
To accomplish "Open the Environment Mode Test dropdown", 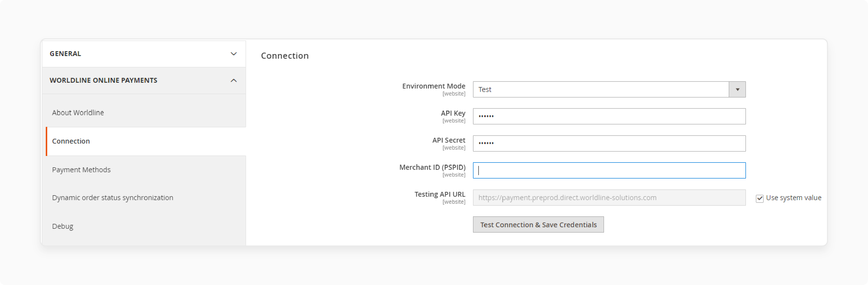I will [x=738, y=89].
